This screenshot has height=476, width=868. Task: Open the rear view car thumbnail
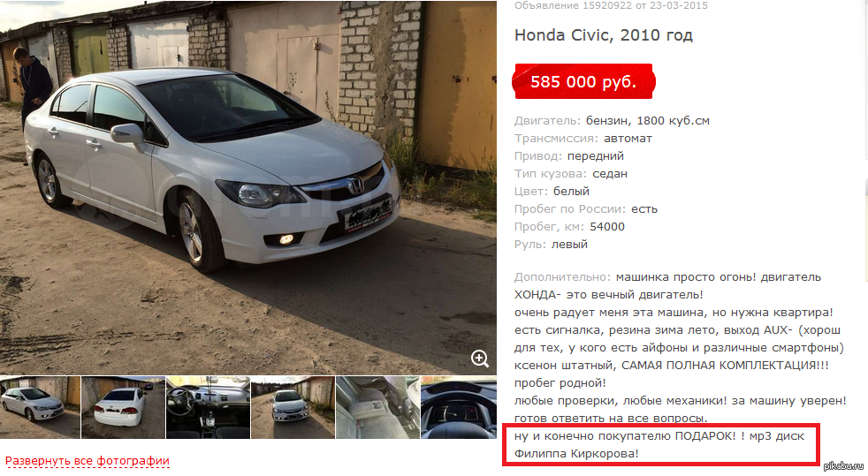(123, 407)
